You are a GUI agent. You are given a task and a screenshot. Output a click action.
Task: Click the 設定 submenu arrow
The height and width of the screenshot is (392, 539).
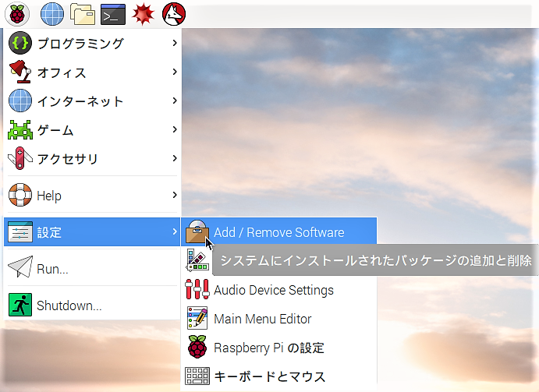(x=175, y=231)
